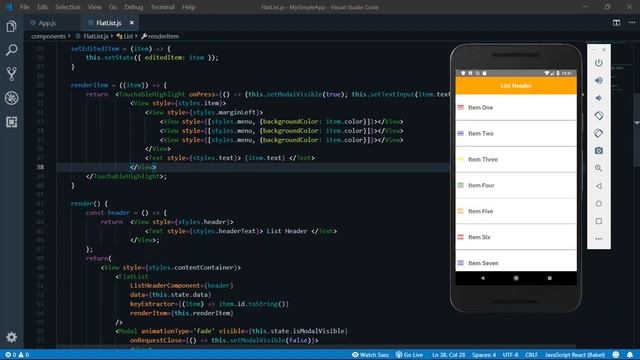Tap Item Seven in the phone list

[516, 261]
